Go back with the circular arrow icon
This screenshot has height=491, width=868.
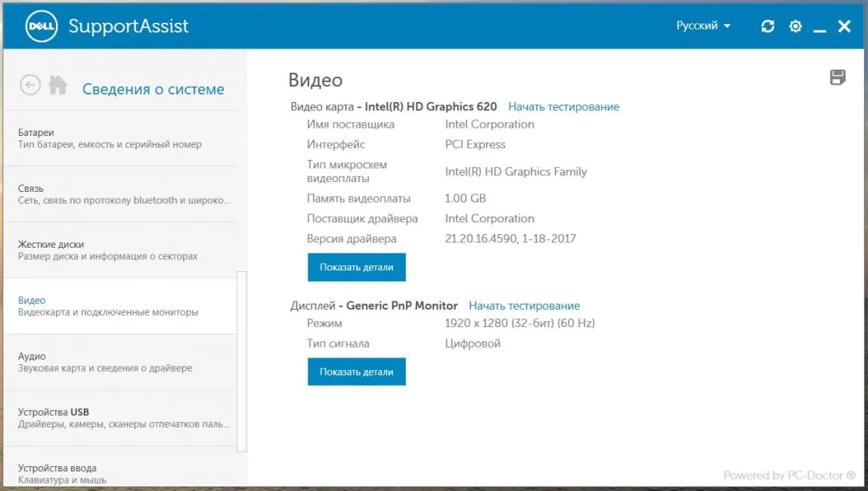(x=30, y=85)
